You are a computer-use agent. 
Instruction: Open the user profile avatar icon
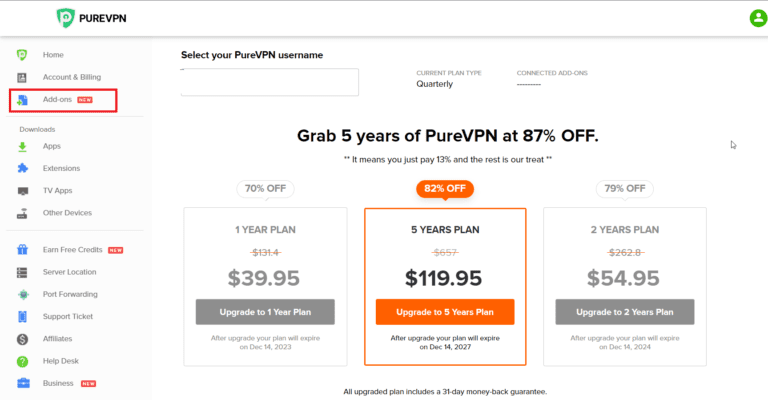(757, 18)
